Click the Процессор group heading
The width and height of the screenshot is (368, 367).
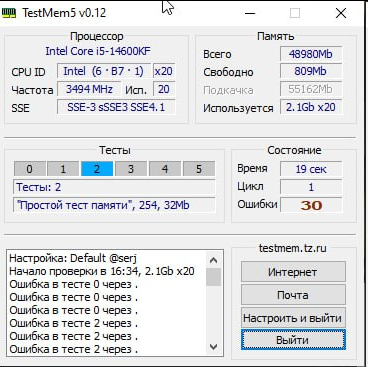(x=97, y=36)
